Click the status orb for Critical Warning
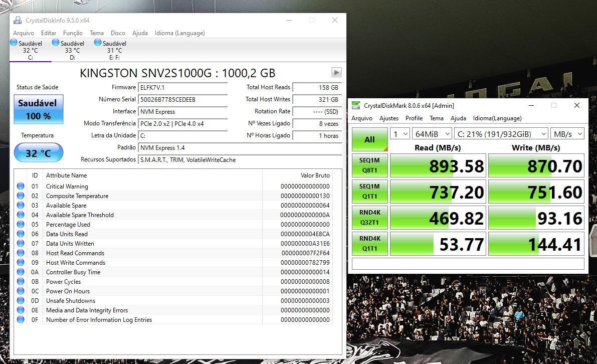597x364 pixels. point(21,186)
